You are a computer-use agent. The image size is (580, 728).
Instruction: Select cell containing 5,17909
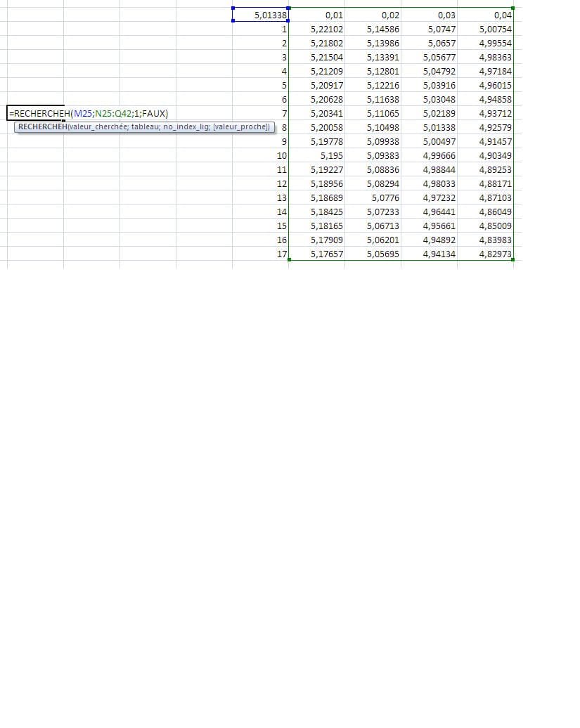[x=316, y=240]
